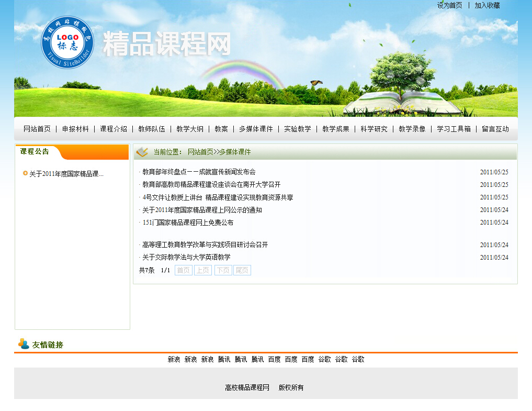Click the date beside 151门国家精品课程网上免费公布
532x411 pixels.
(x=494, y=223)
